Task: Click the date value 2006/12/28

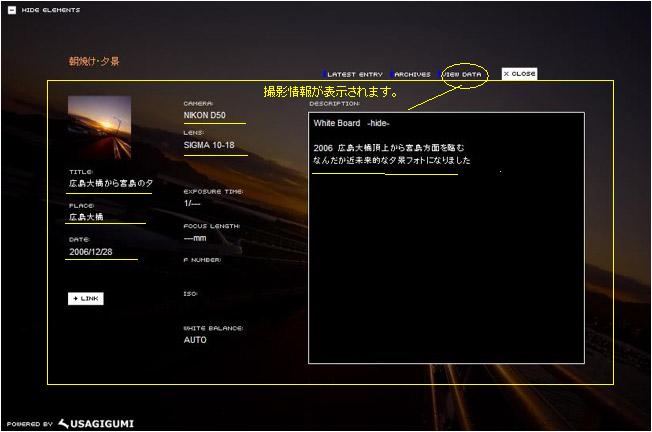Action: tap(91, 252)
